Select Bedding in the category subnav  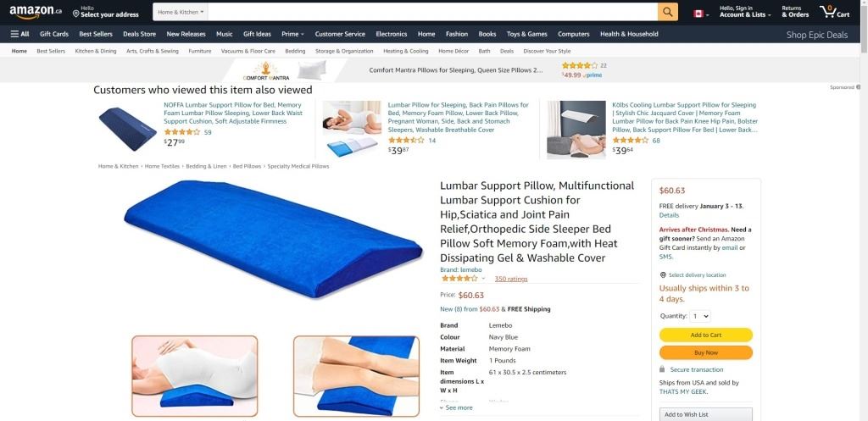pyautogui.click(x=295, y=51)
